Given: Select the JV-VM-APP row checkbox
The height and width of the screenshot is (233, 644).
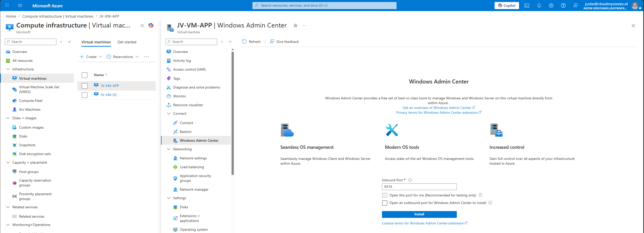Looking at the screenshot, I should (x=85, y=86).
